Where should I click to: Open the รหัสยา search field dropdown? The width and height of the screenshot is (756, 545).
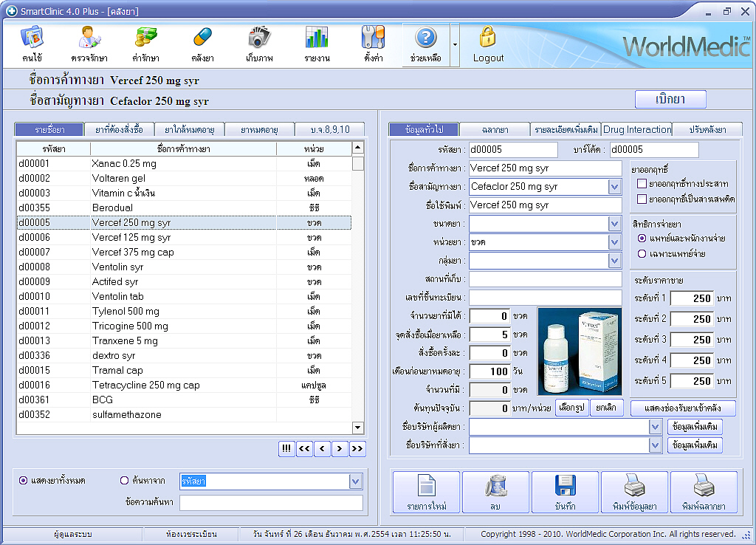(355, 481)
